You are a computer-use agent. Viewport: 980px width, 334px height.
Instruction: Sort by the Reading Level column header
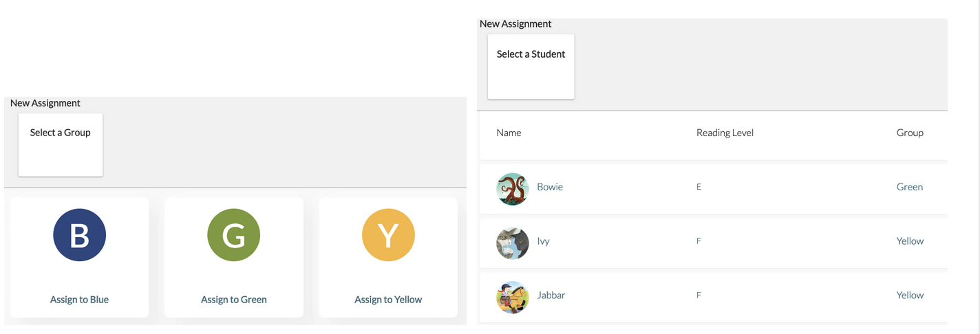[725, 133]
